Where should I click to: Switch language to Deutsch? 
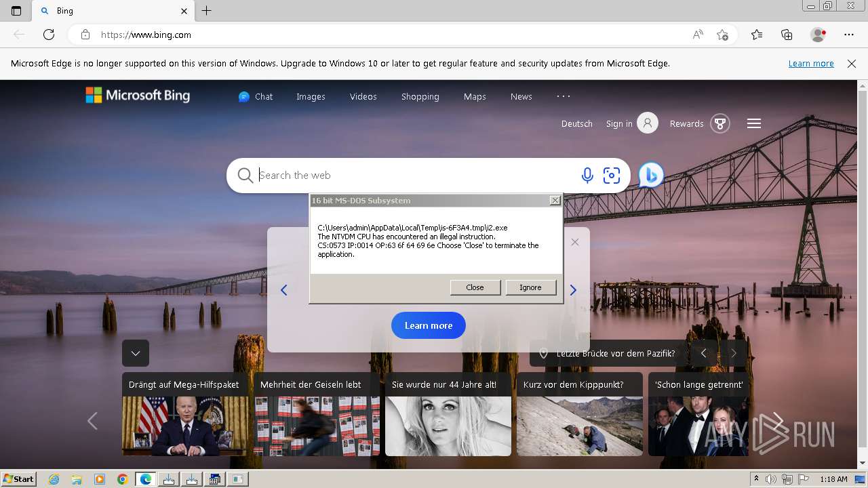click(x=577, y=123)
